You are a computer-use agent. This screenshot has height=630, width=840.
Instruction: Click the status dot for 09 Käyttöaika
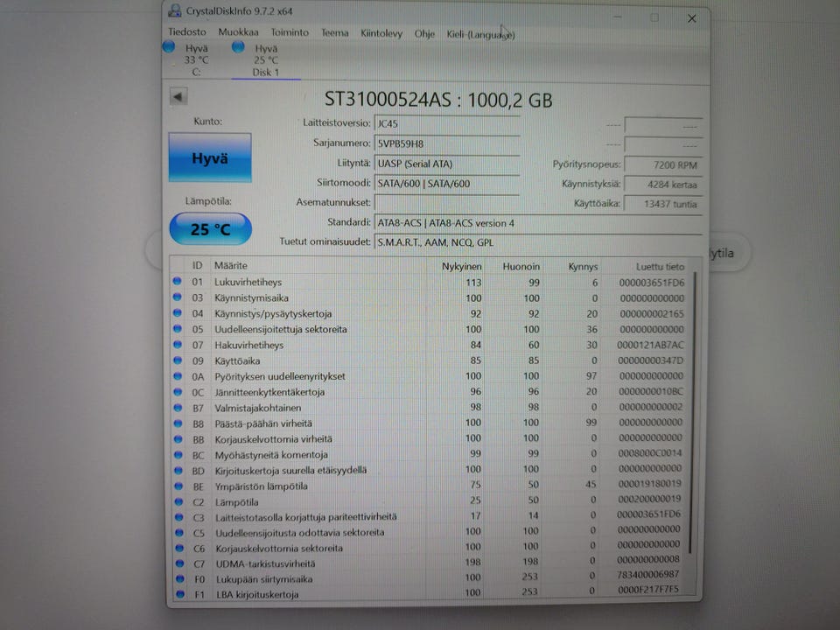(x=178, y=360)
